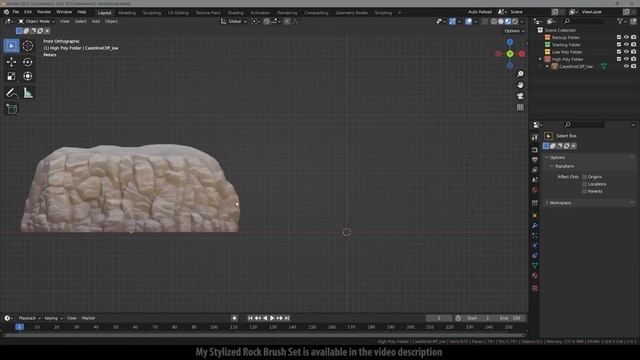Click the green Y axis gizmo ball
Screen dimensions: 640x360
(x=510, y=54)
